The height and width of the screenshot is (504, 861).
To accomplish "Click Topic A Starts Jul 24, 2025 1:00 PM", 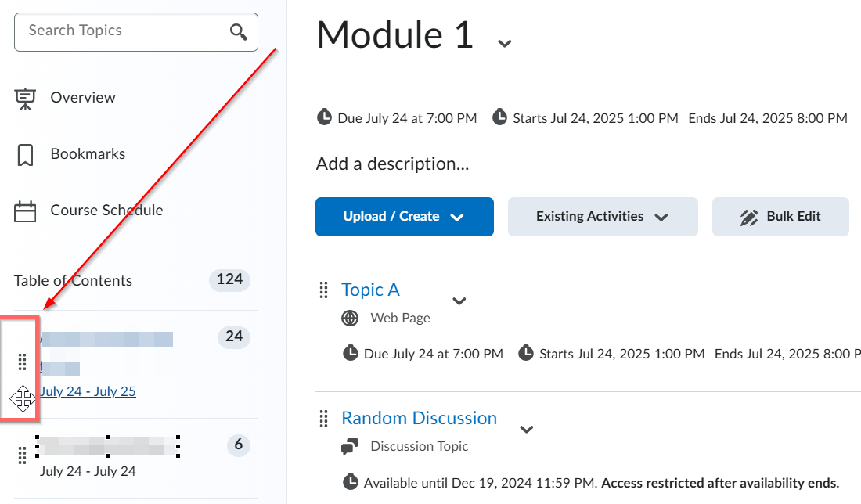I will (621, 354).
